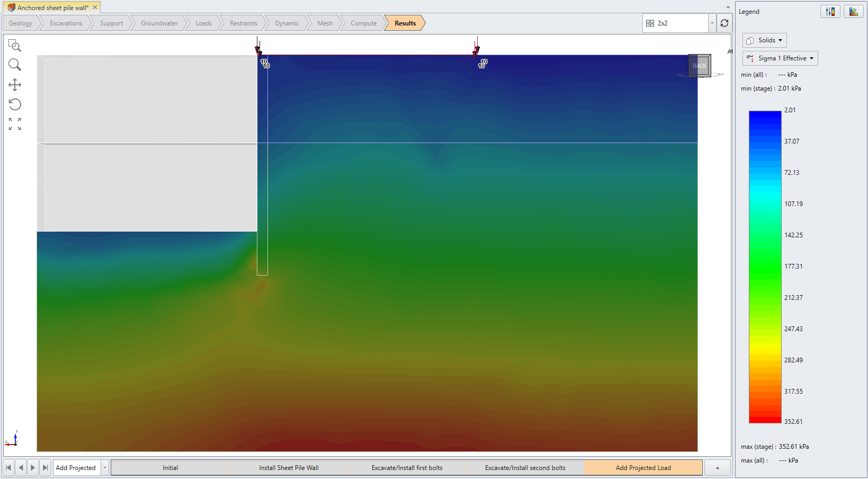Click the 37.07 legend label

tap(792, 141)
